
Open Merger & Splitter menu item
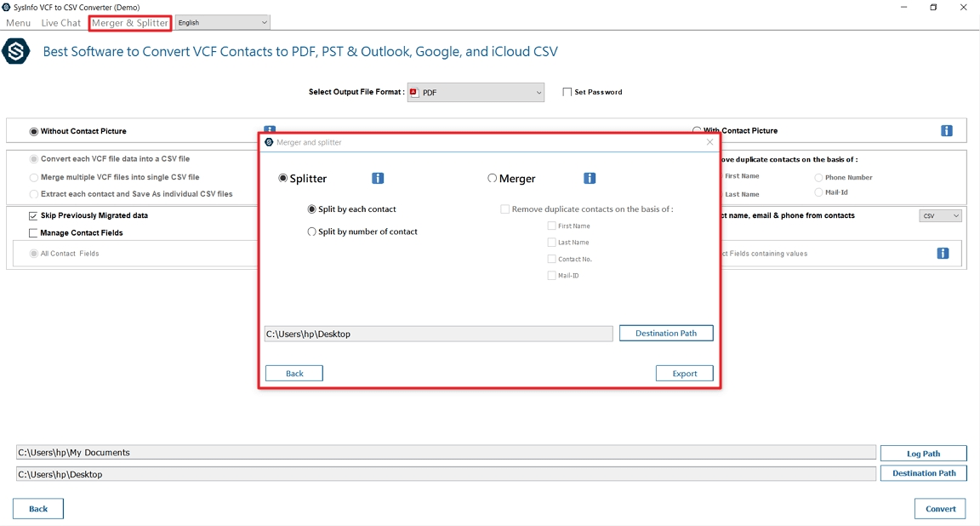click(130, 22)
